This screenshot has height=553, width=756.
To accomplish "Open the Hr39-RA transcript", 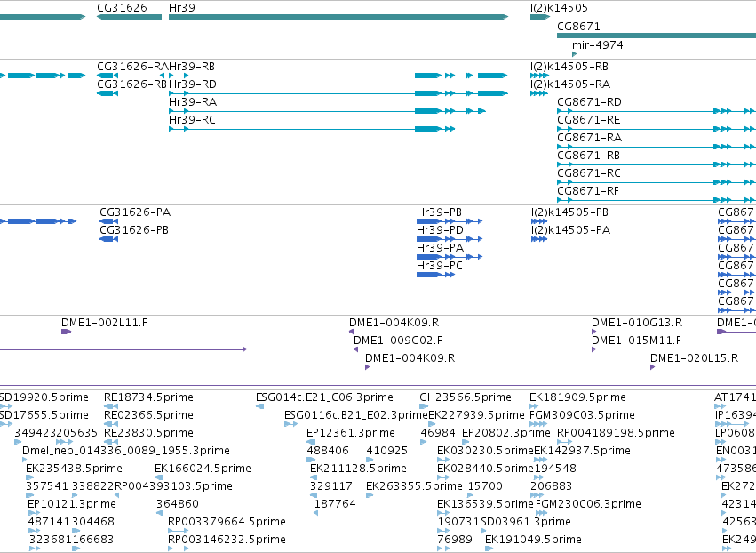I will (193, 102).
